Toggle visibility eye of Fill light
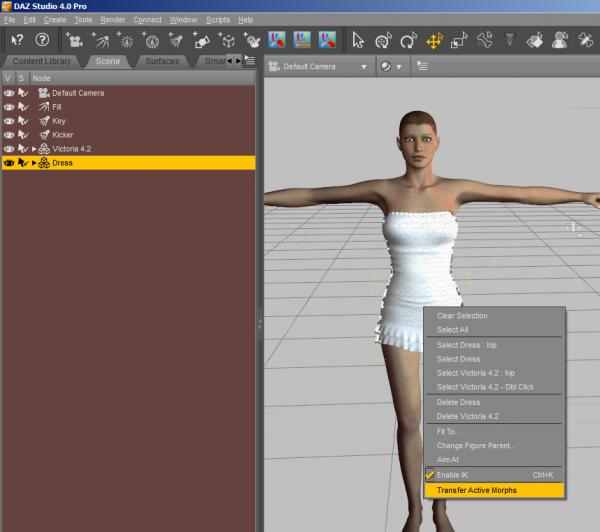Viewport: 600px width, 532px height. tap(9, 107)
